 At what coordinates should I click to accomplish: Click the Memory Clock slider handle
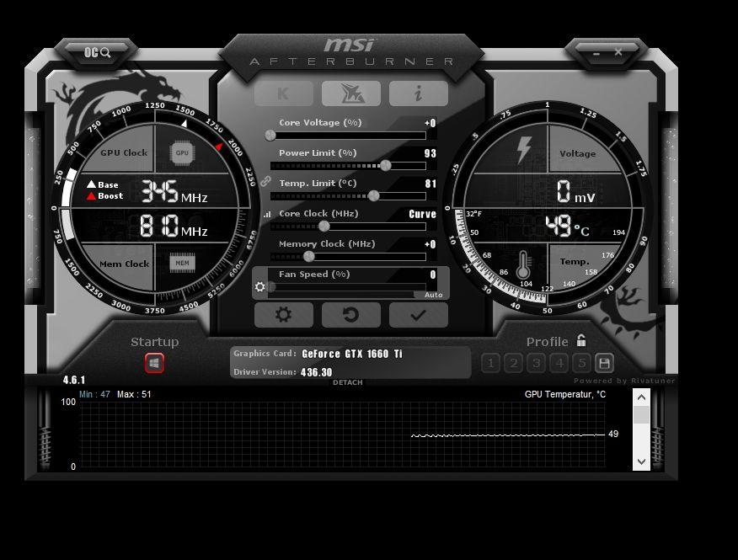pos(308,257)
